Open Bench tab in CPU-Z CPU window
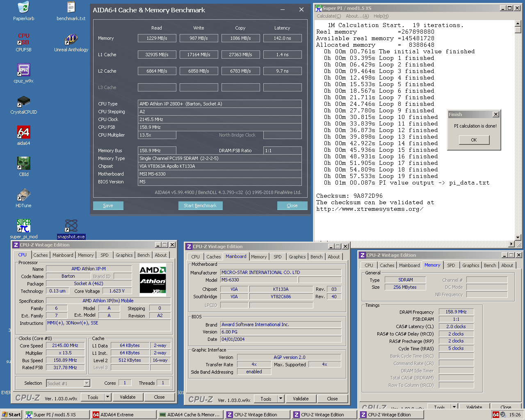Screen dimensions: 525x420 pyautogui.click(x=144, y=255)
